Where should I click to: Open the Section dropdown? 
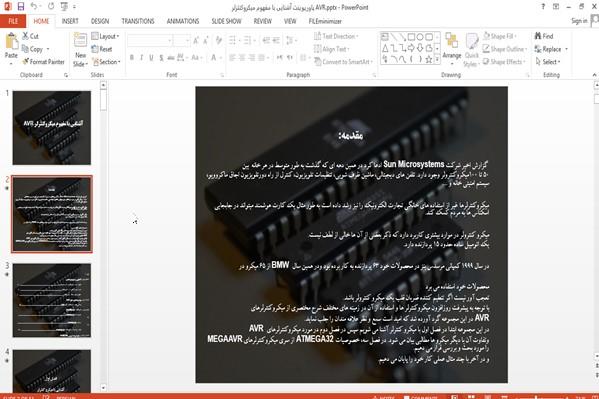[106, 62]
